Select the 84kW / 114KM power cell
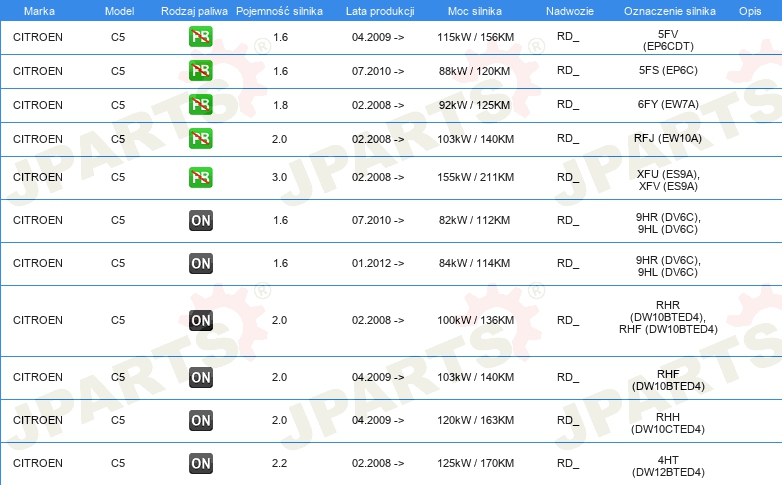Image resolution: width=782 pixels, height=485 pixels. [x=474, y=263]
